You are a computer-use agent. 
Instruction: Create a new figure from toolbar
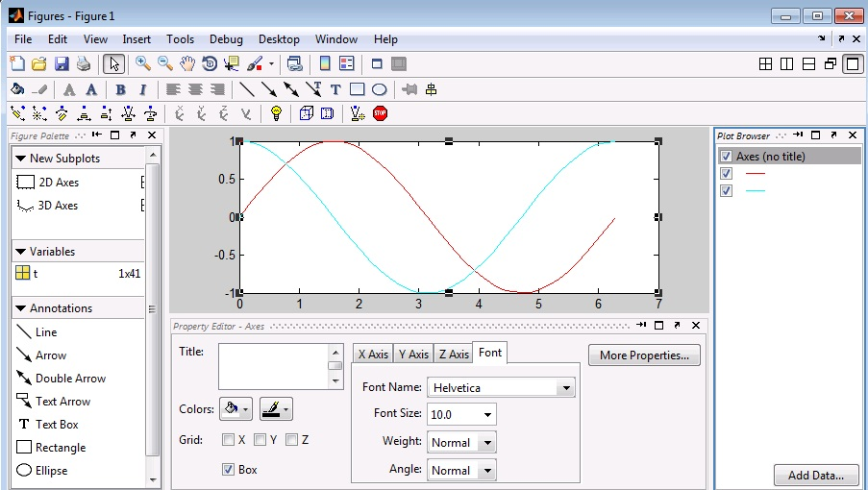click(x=17, y=63)
